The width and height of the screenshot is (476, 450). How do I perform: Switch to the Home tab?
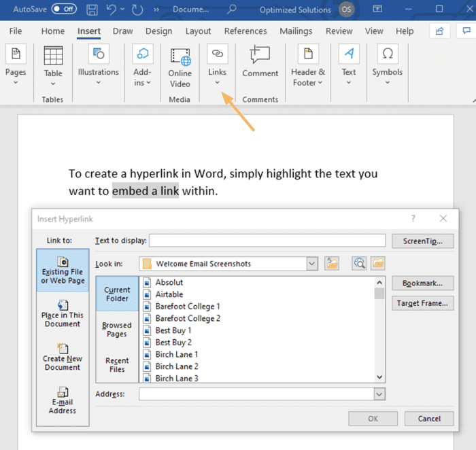53,31
